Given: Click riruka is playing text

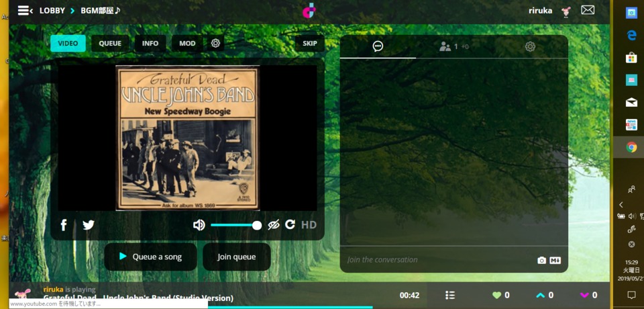Looking at the screenshot, I should point(69,290).
